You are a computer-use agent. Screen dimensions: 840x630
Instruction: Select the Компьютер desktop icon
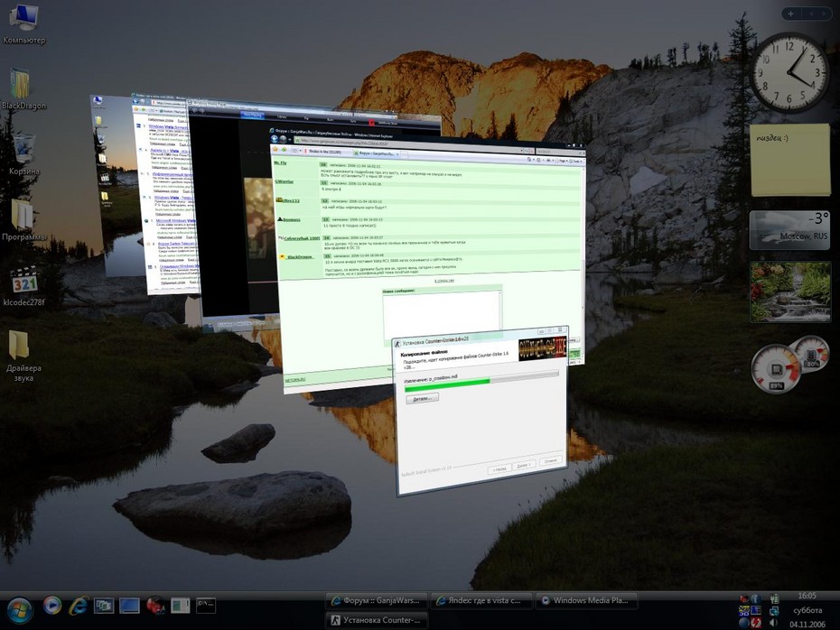point(23,23)
